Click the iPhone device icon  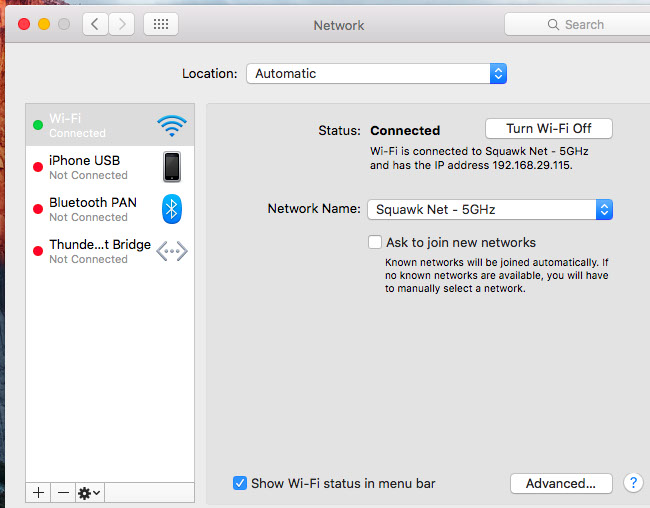point(172,167)
